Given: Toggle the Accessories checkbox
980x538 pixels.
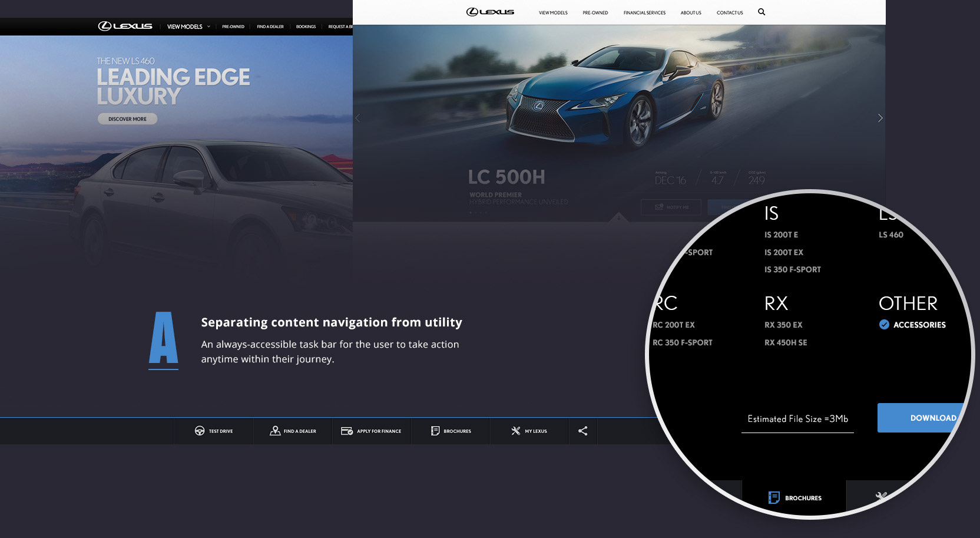Looking at the screenshot, I should tap(884, 324).
